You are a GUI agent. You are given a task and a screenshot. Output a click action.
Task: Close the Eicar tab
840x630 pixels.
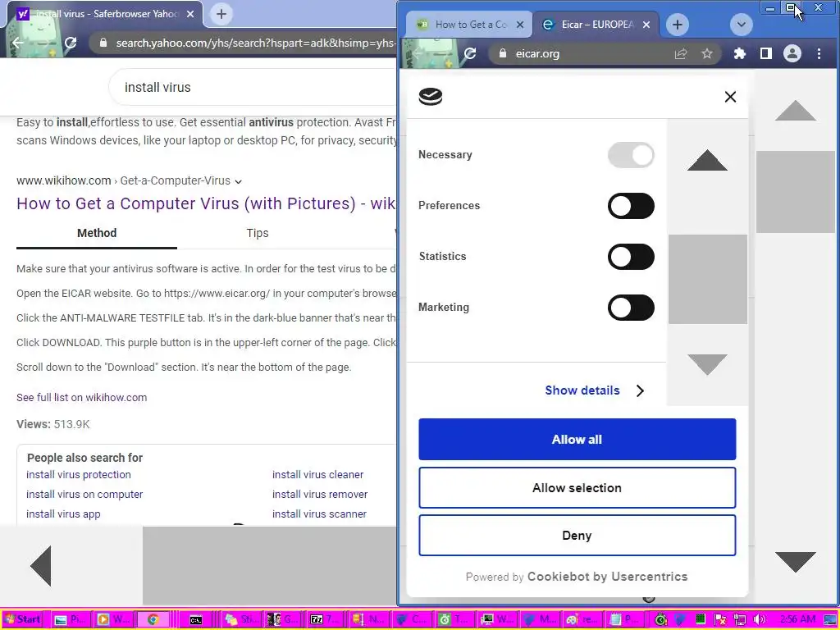tap(646, 25)
